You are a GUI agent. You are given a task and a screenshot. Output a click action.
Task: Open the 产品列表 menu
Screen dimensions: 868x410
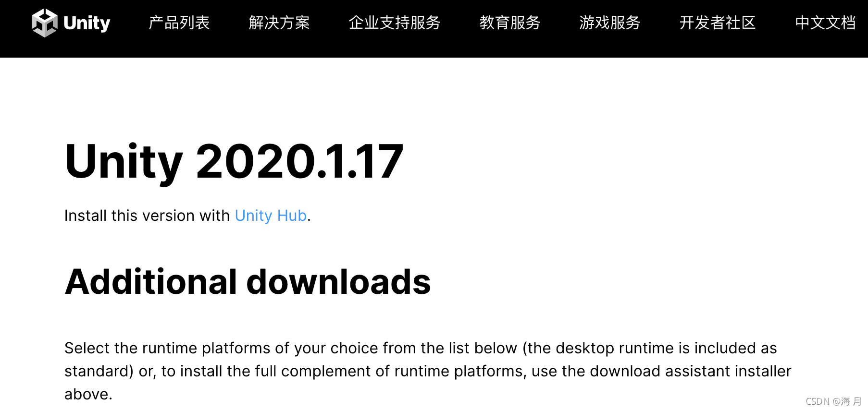point(179,23)
